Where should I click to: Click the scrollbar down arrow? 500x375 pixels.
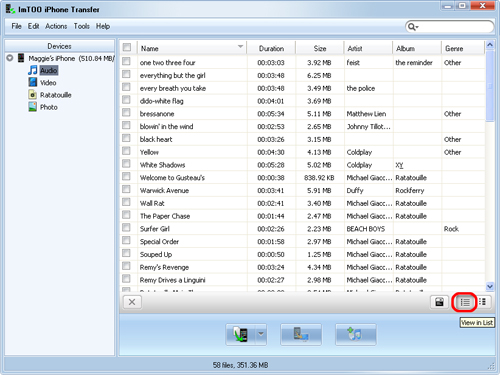coord(490,286)
